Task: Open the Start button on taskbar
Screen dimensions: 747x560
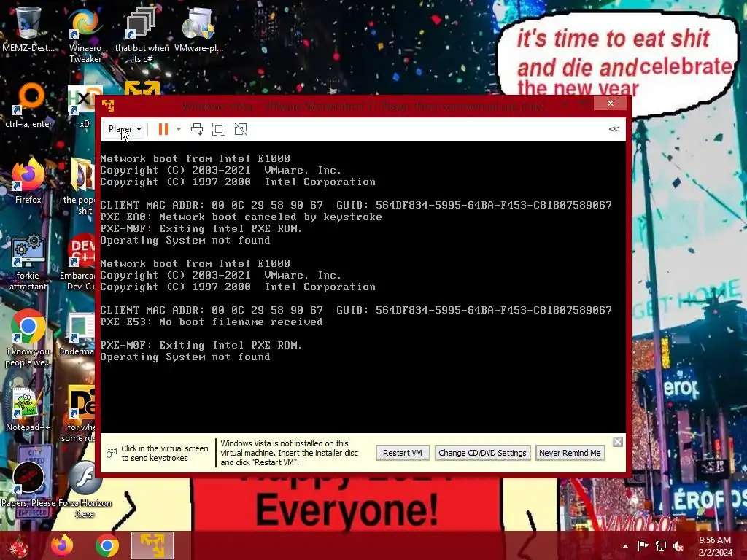Action: (19, 545)
